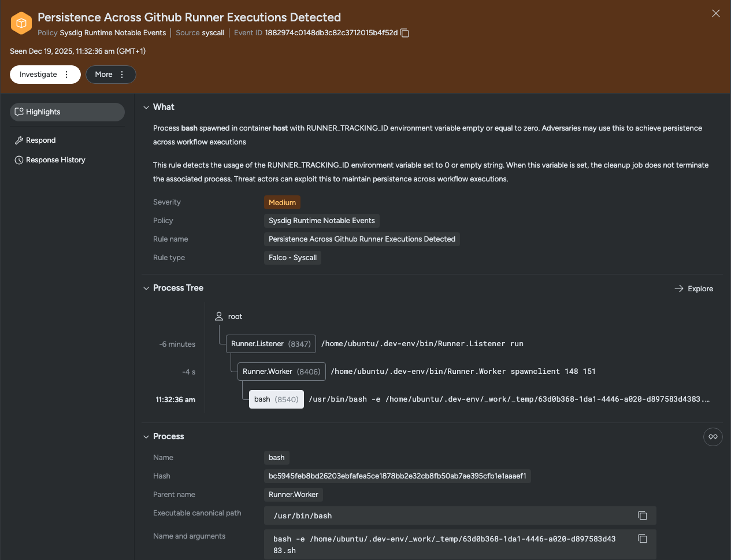Copy the Name and arguments value
The width and height of the screenshot is (731, 560).
[x=643, y=539]
